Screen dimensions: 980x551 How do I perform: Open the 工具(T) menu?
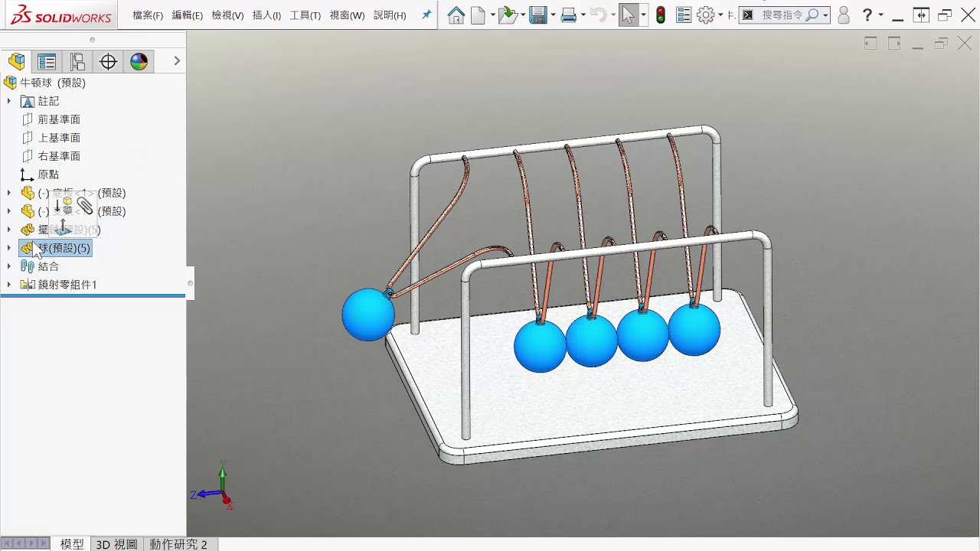305,15
